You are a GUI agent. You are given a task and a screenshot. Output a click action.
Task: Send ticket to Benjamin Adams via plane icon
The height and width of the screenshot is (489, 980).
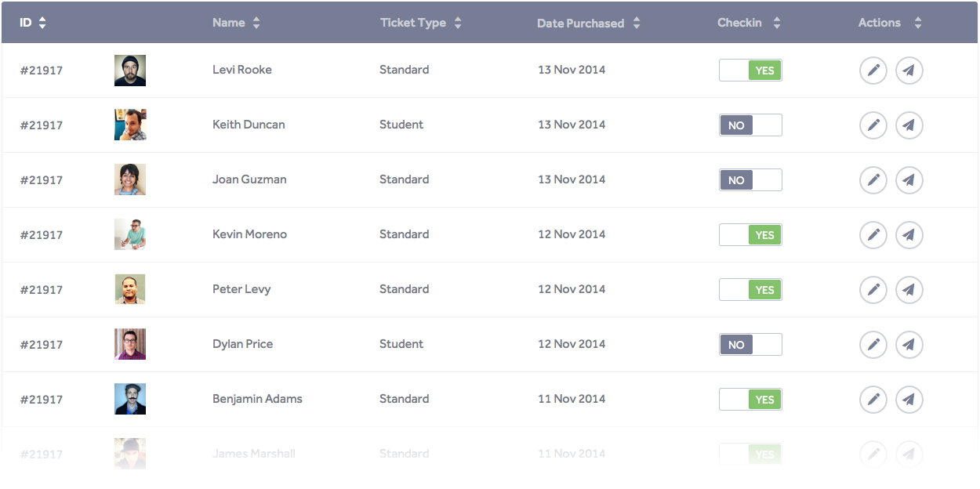click(909, 400)
